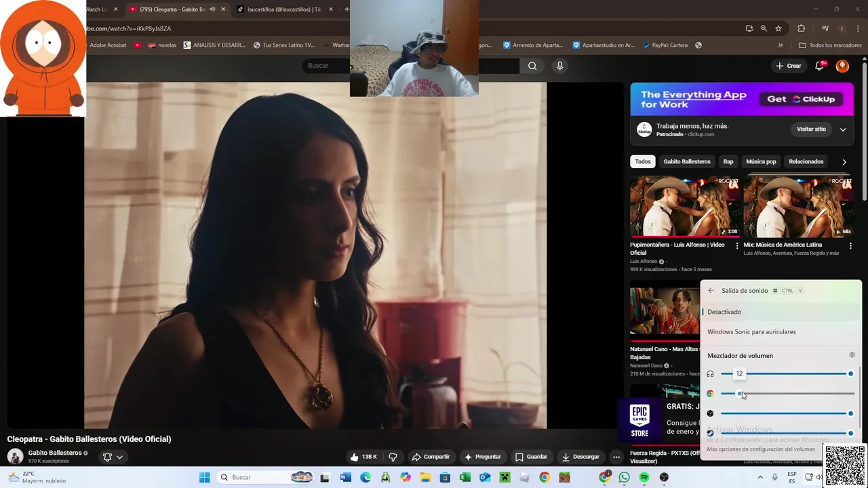Open Natanael Cano video thumbnail
Image resolution: width=868 pixels, height=488 pixels.
pos(665,311)
